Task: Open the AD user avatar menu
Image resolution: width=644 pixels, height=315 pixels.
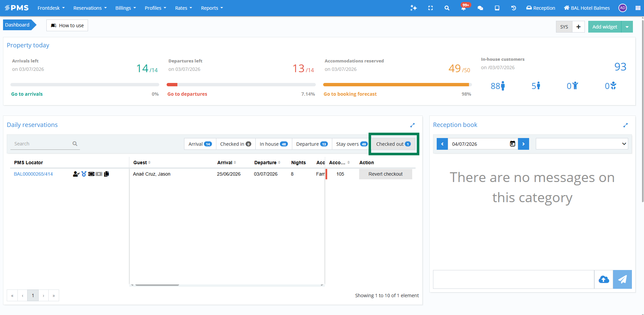Action: click(622, 8)
